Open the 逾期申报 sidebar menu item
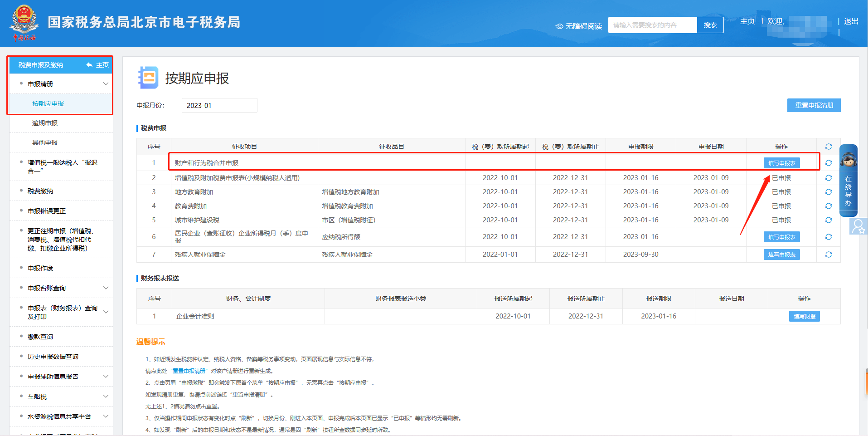The width and height of the screenshot is (868, 436). click(44, 122)
